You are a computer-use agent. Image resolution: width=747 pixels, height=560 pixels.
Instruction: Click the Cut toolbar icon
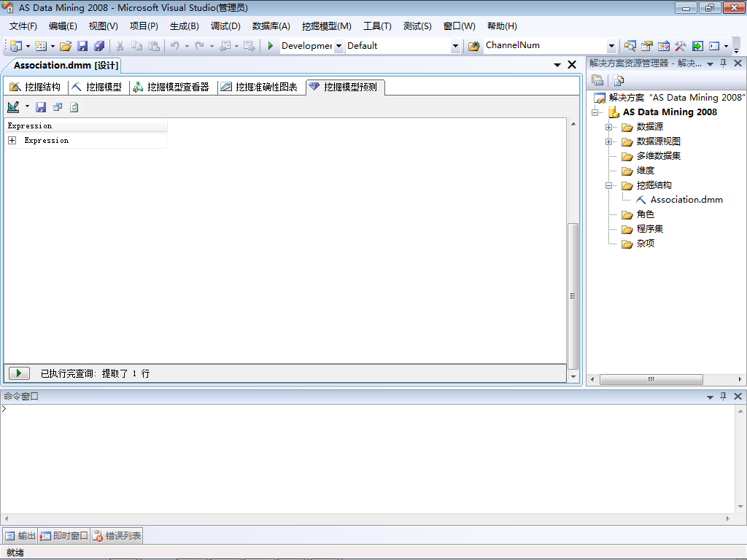pyautogui.click(x=120, y=46)
